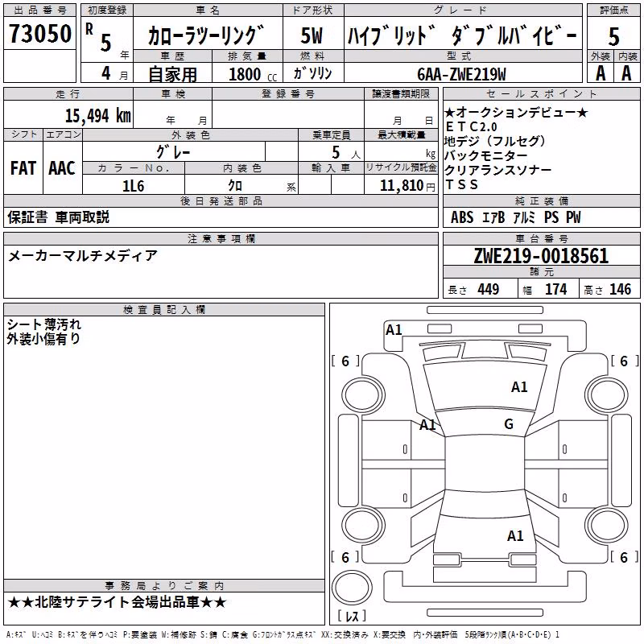Click the A1 mark near left pillar

pyautogui.click(x=427, y=425)
